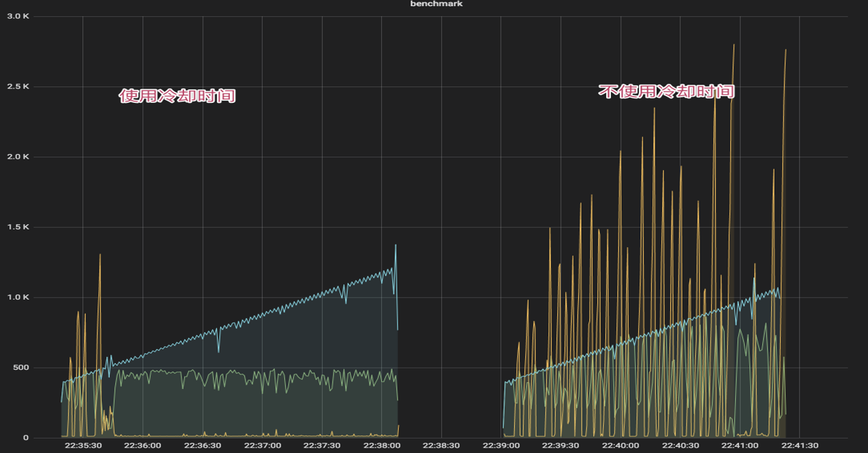Screen dimensions: 868x453
Task: Click the 500 y-axis label
Action: click(20, 368)
